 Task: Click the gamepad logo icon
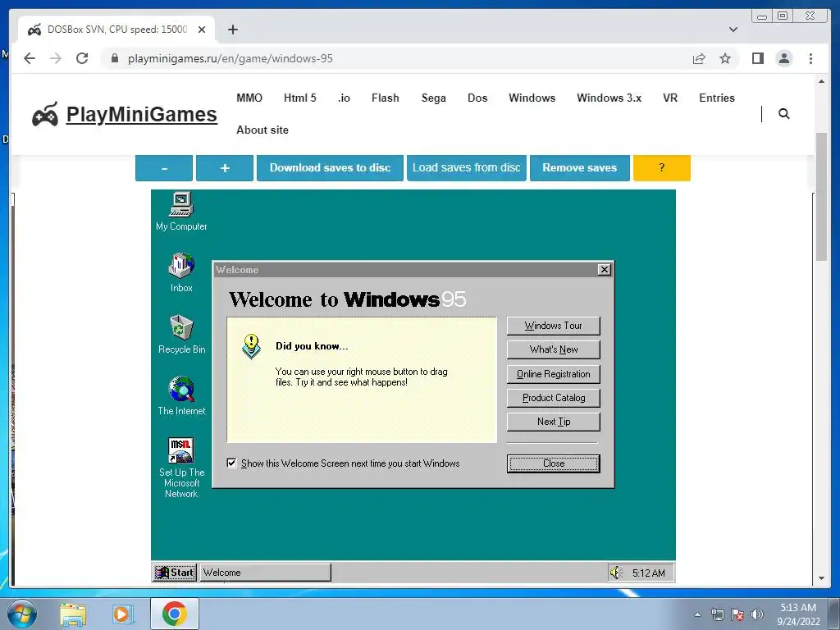tap(45, 113)
